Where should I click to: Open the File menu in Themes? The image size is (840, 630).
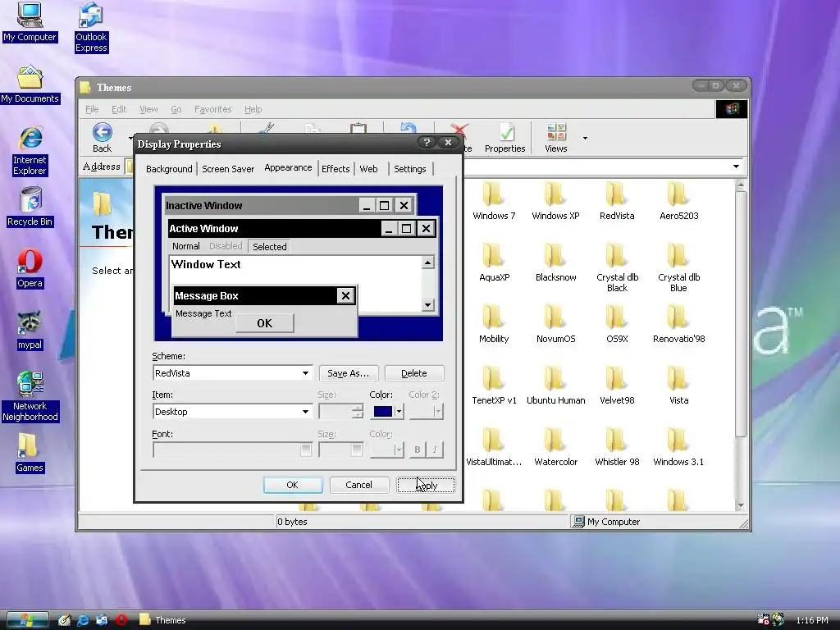92,109
